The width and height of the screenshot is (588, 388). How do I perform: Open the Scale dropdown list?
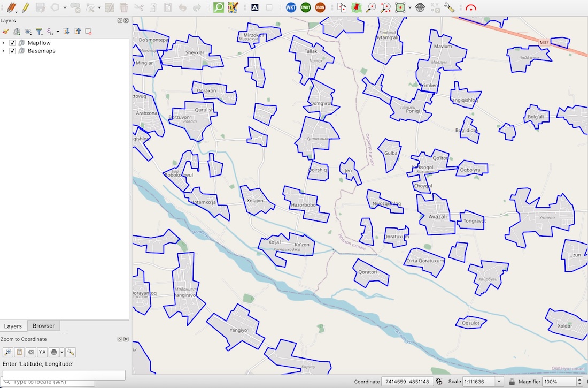click(499, 381)
